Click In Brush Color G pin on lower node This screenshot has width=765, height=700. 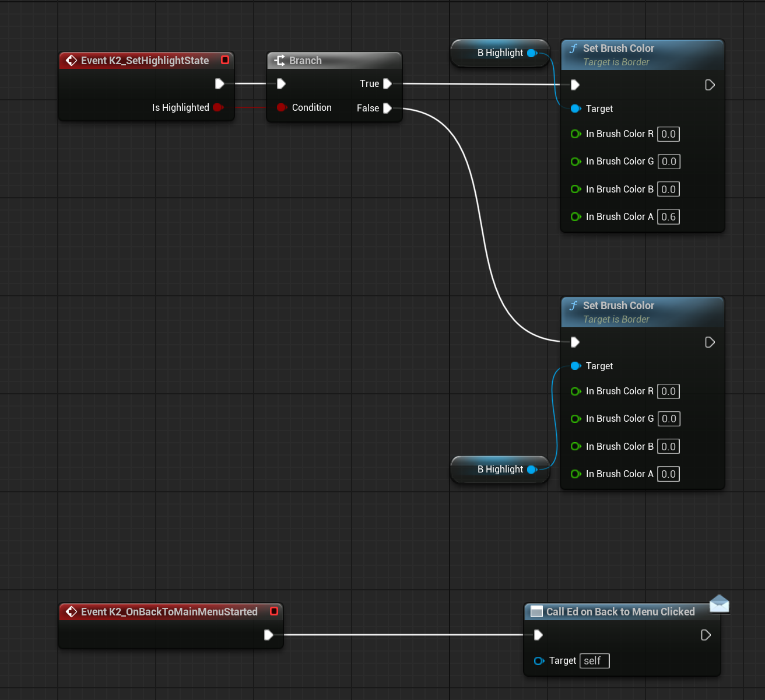click(575, 419)
